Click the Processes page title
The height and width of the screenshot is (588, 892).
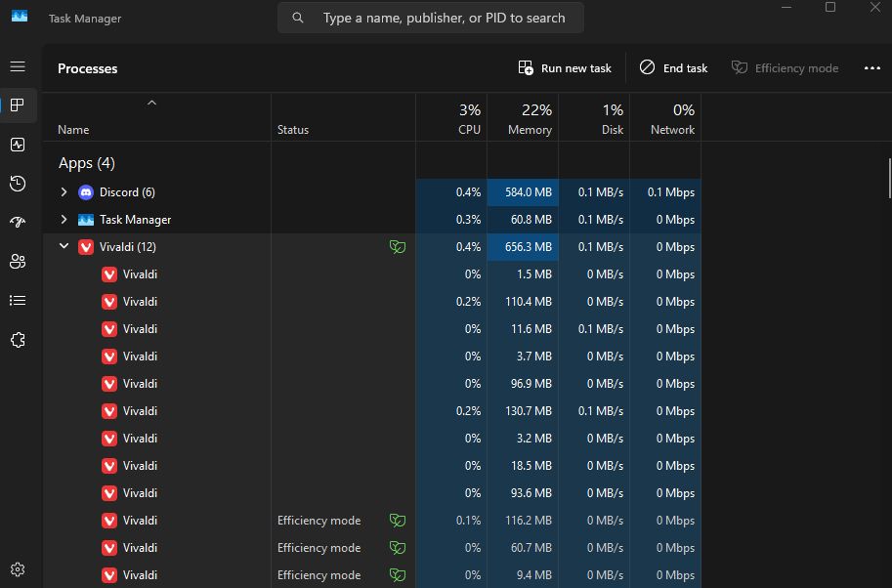[x=88, y=68]
